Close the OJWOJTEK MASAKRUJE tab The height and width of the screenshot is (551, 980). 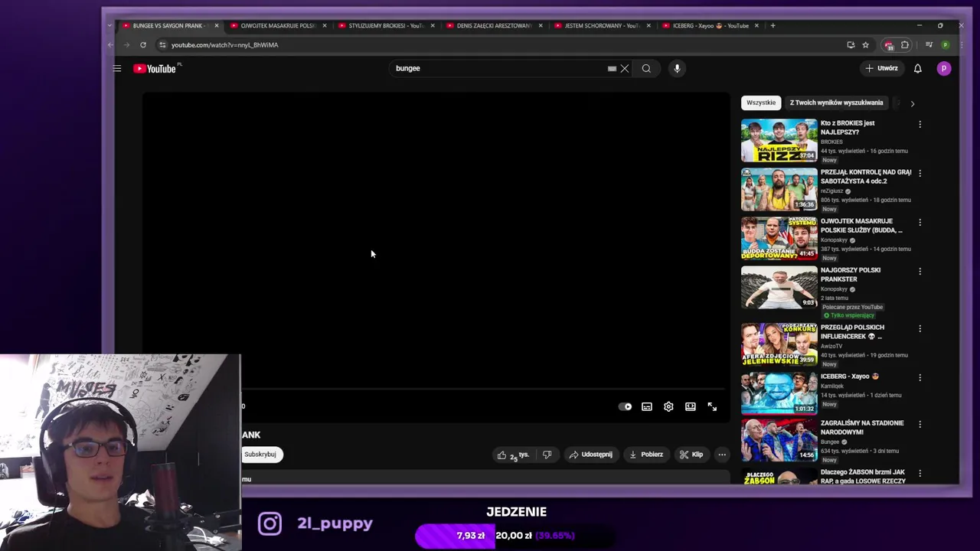pos(324,25)
